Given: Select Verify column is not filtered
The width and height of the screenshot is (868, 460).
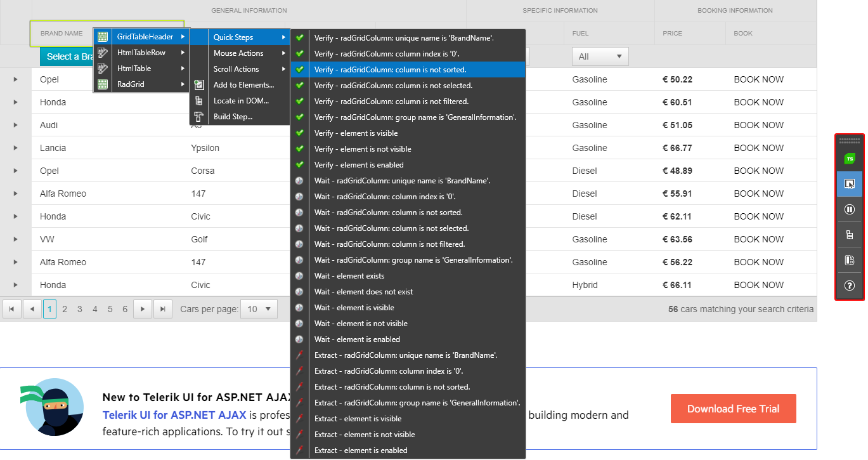Looking at the screenshot, I should pyautogui.click(x=408, y=102).
